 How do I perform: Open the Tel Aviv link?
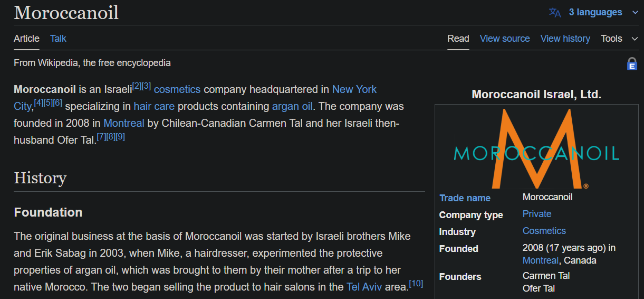[x=364, y=287]
